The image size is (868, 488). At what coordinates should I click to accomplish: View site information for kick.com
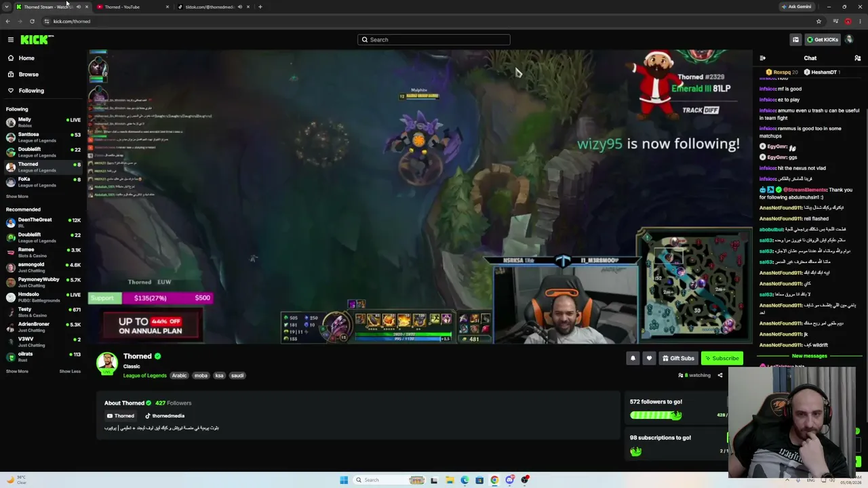(x=46, y=21)
